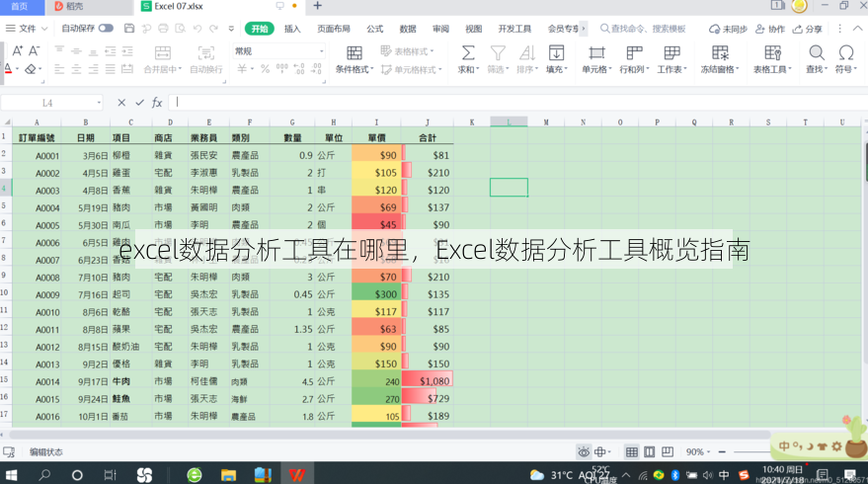Expand the quick access toolbar customize arrow
The image size is (868, 484).
tap(231, 29)
